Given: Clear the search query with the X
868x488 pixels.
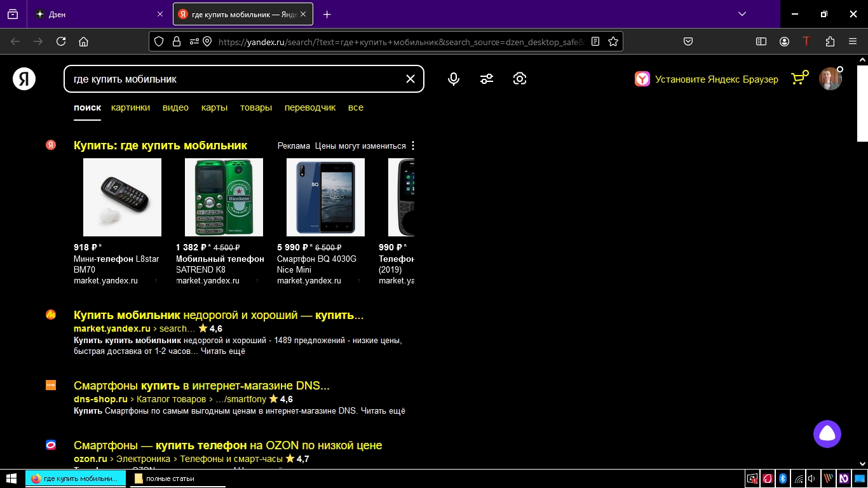Looking at the screenshot, I should pyautogui.click(x=410, y=79).
